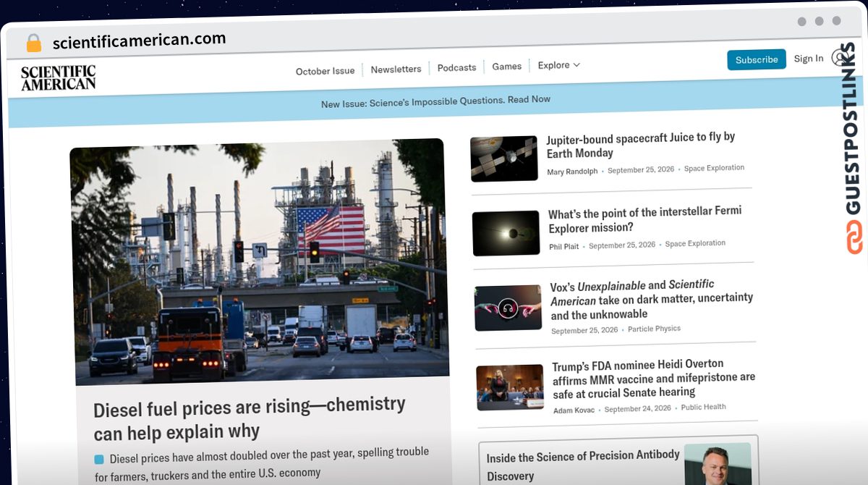Open Vox's Unexplainable dark matter headline
Viewport: 868px width, 485px height.
tap(652, 299)
